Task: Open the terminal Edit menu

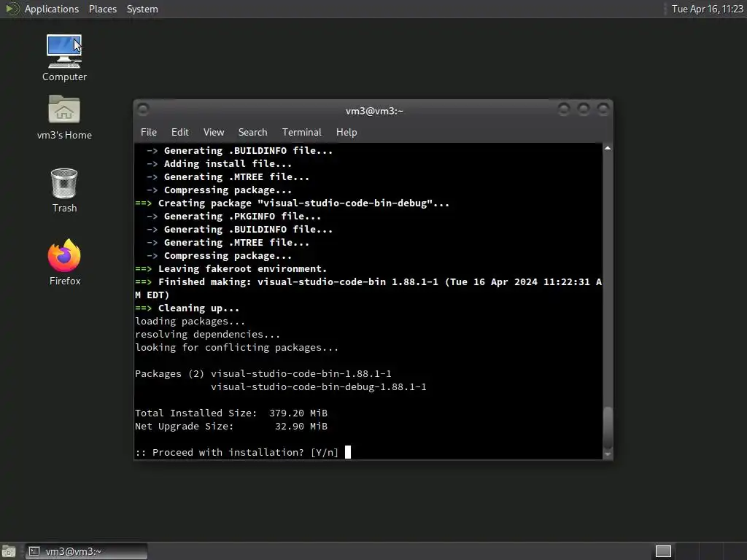Action: point(179,132)
